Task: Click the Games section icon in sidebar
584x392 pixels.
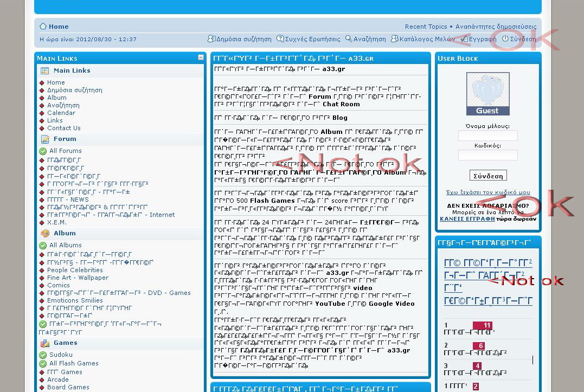Action: click(45, 343)
